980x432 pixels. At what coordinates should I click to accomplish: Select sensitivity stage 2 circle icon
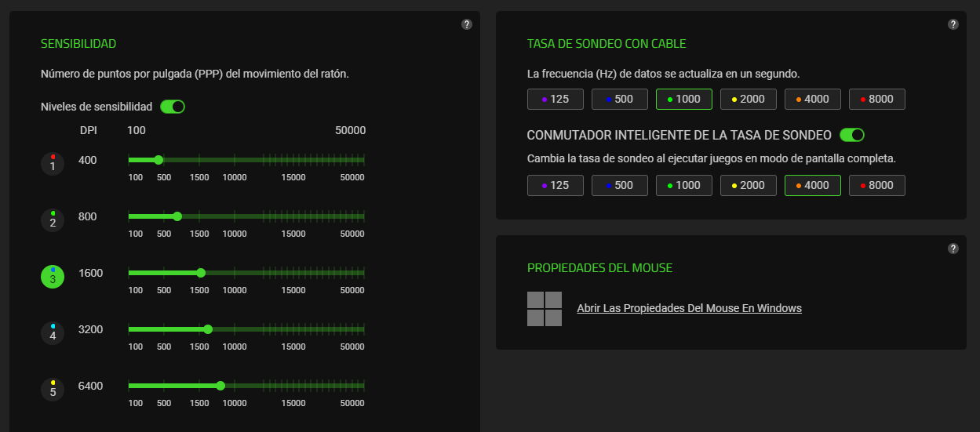[x=53, y=220]
